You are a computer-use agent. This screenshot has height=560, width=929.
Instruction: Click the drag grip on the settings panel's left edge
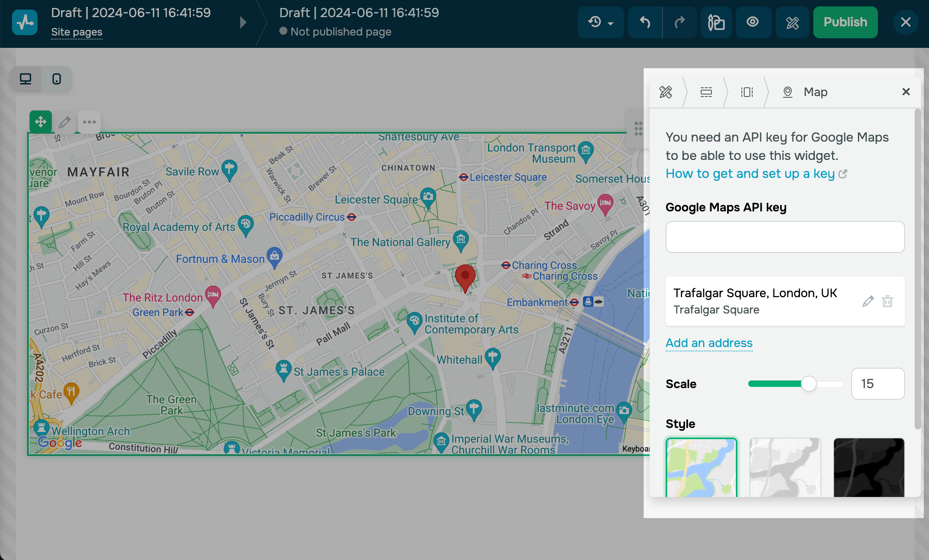638,128
